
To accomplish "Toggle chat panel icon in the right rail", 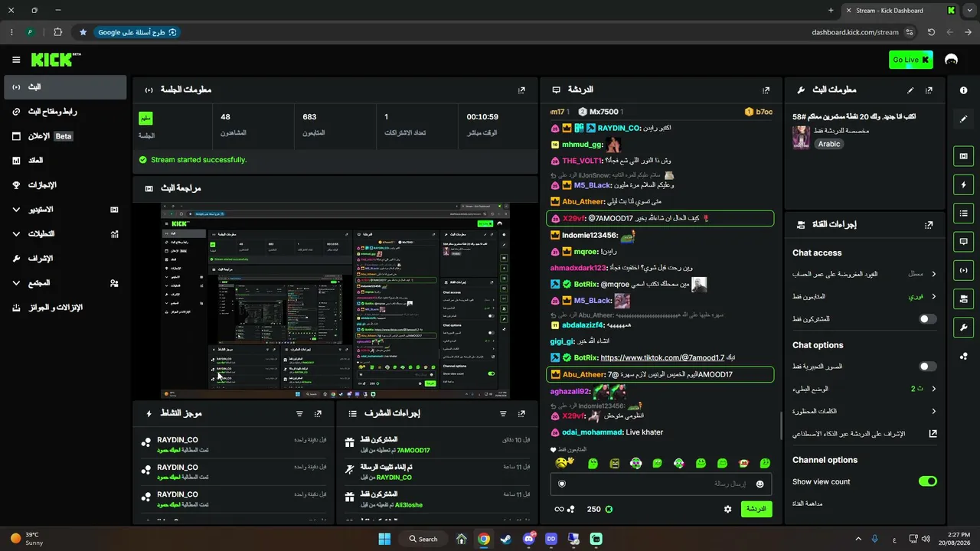I will pos(964,241).
